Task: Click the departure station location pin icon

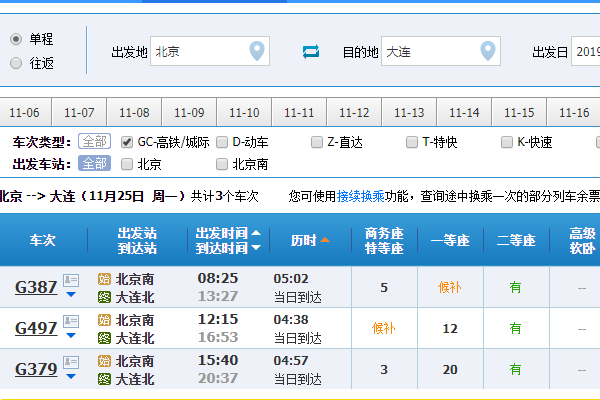Action: 257,51
